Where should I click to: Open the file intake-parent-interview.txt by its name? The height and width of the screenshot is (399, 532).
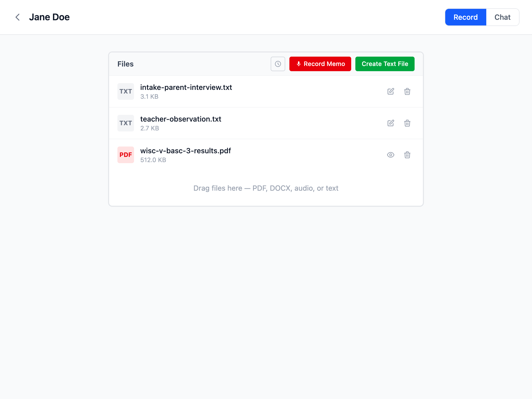(x=186, y=88)
